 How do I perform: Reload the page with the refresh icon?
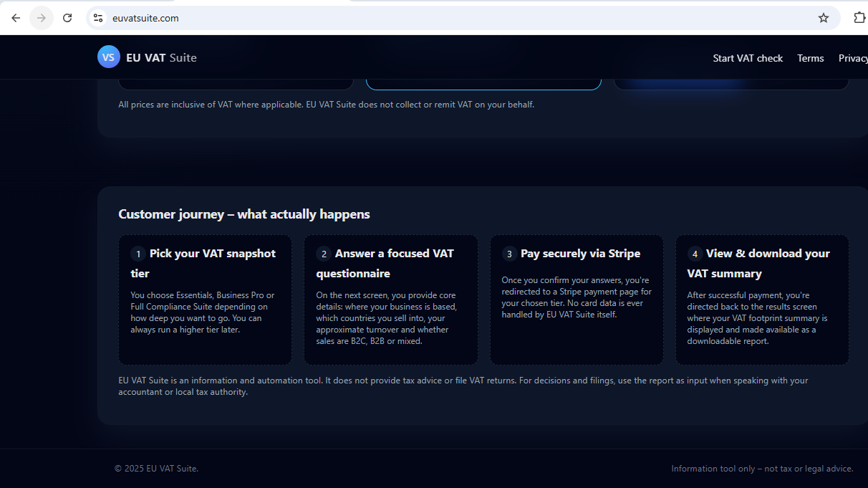[67, 18]
